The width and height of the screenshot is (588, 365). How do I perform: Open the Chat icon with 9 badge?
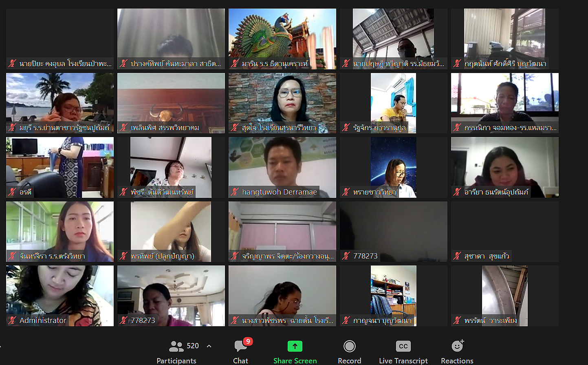240,347
